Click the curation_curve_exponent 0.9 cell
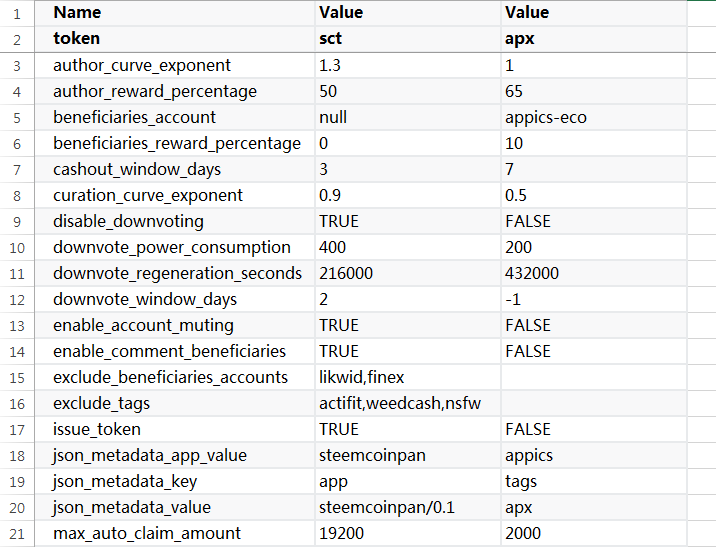 click(x=332, y=195)
